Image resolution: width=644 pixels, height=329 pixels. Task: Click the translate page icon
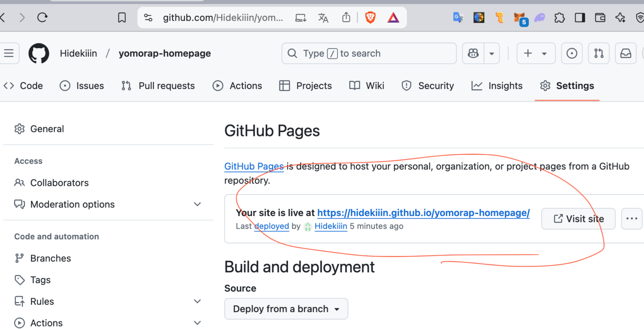tap(323, 18)
